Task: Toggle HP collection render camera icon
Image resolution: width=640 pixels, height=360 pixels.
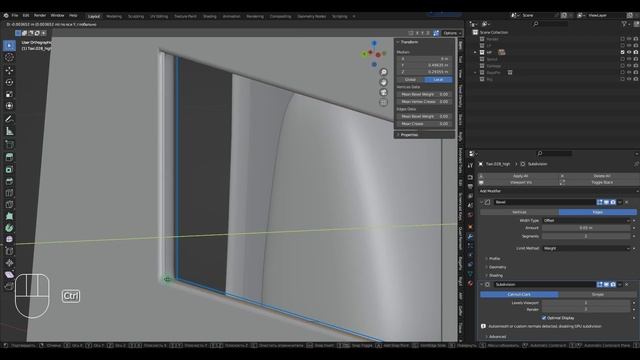Action: (636, 52)
